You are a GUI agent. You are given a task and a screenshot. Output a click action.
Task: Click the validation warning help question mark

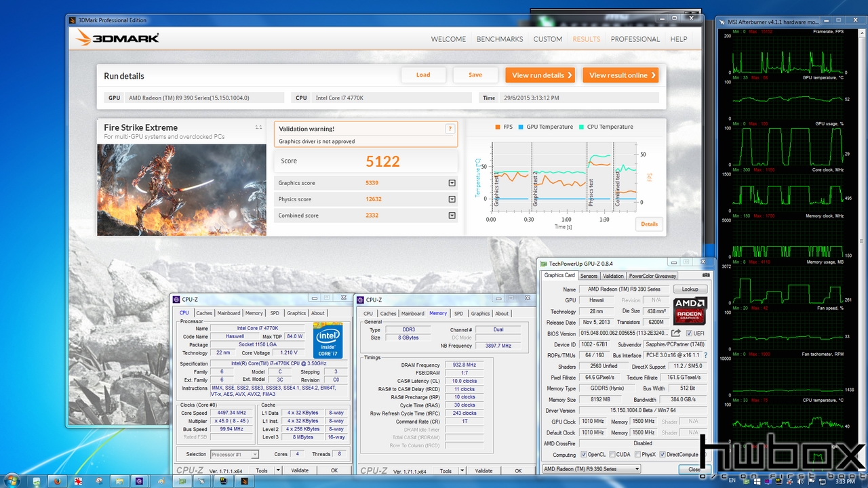[450, 129]
